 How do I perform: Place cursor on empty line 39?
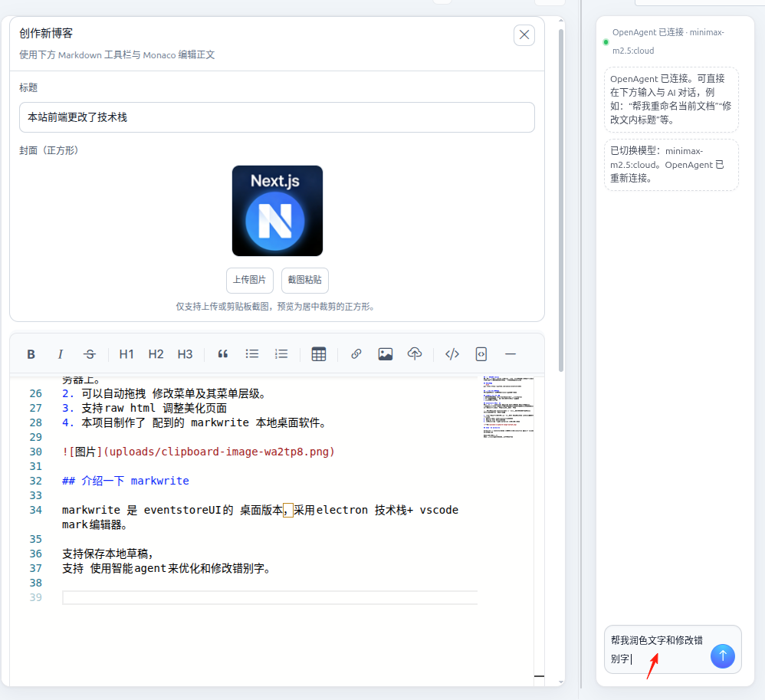pos(270,597)
